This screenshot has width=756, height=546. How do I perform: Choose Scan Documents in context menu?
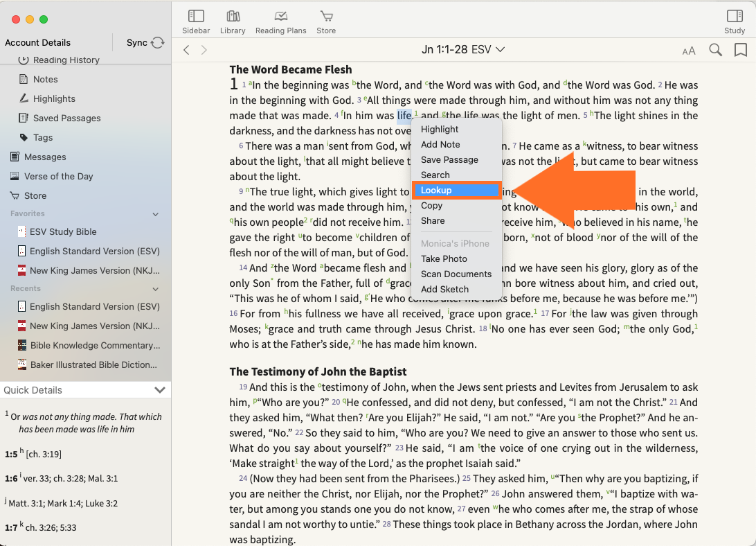click(456, 274)
